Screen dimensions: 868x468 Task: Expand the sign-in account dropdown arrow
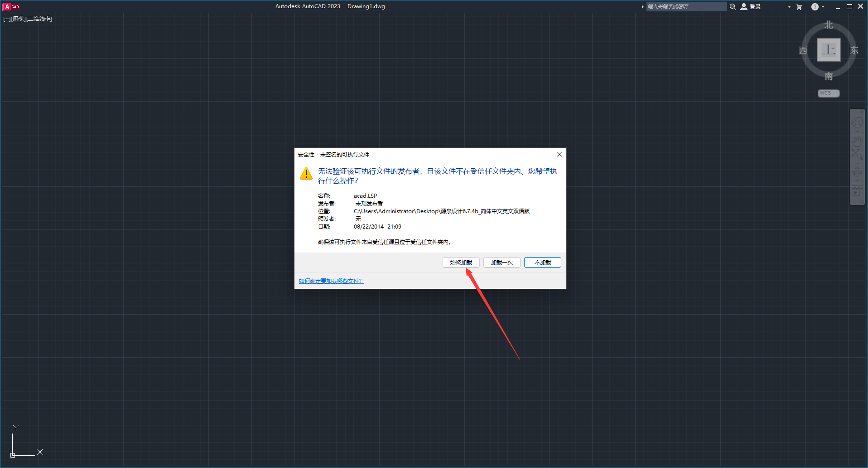click(x=789, y=7)
